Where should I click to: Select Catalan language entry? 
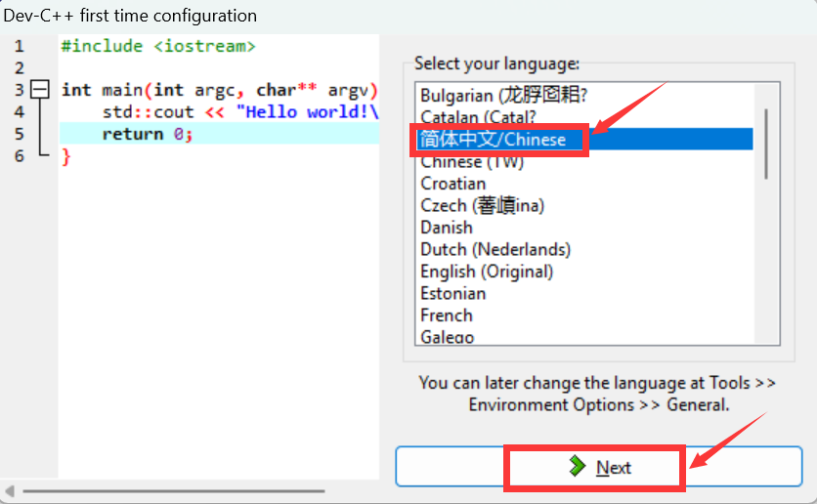[x=584, y=117]
